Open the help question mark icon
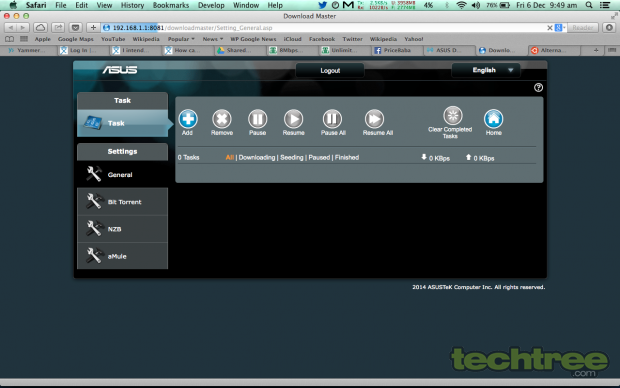Image resolution: width=620 pixels, height=388 pixels. tap(538, 87)
